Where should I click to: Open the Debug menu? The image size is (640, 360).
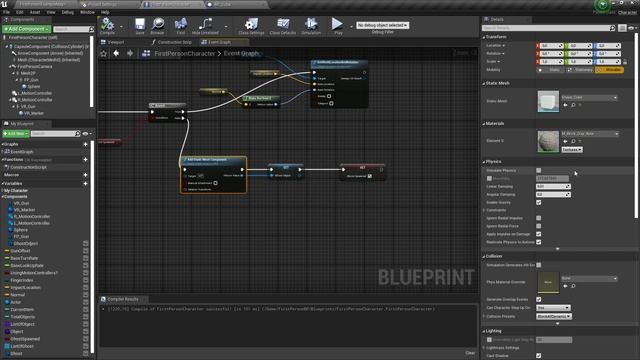coord(67,12)
